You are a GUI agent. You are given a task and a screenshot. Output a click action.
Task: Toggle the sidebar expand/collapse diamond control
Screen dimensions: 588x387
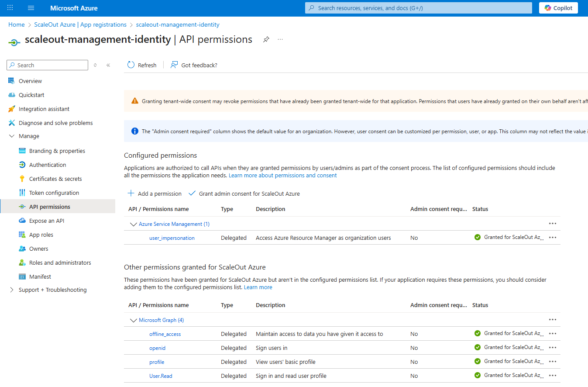95,65
